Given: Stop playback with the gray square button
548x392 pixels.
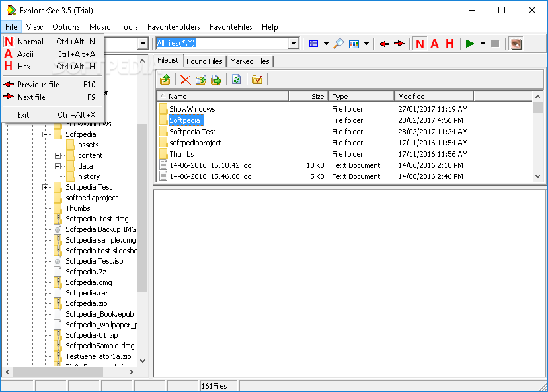Looking at the screenshot, I should click(495, 44).
